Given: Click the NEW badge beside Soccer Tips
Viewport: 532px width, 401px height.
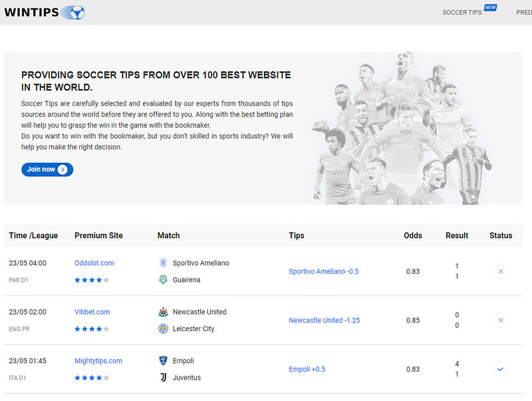Looking at the screenshot, I should coord(491,7).
